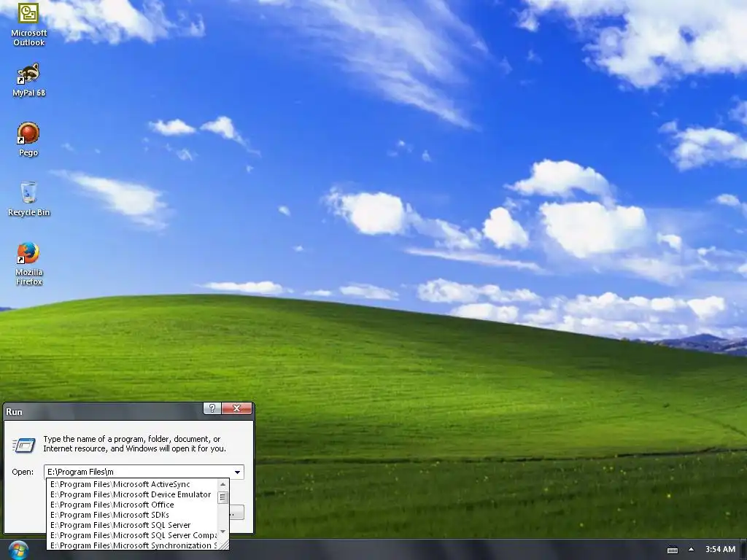Open the Microsoft Outlook desktop icon
The height and width of the screenshot is (560, 747).
(x=28, y=24)
